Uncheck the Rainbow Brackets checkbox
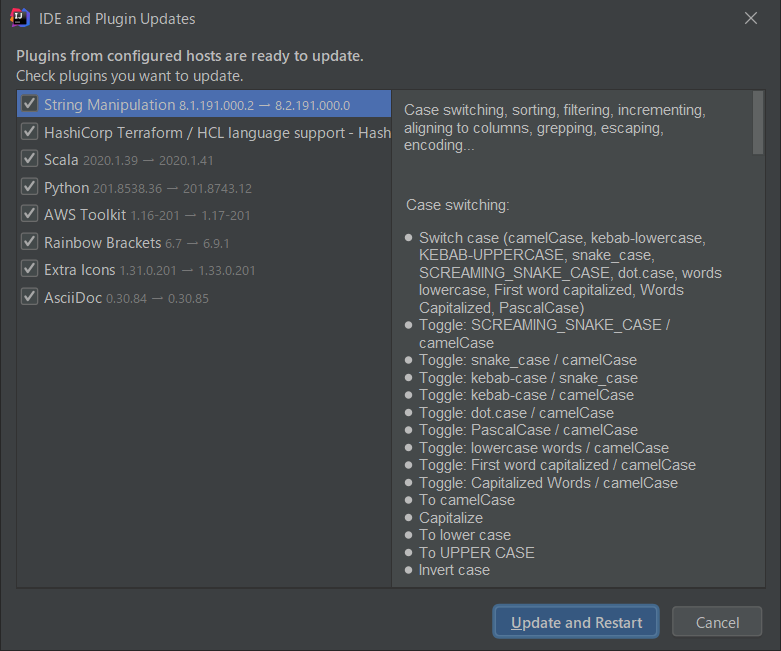Viewport: 781px width, 651px height. click(x=29, y=242)
